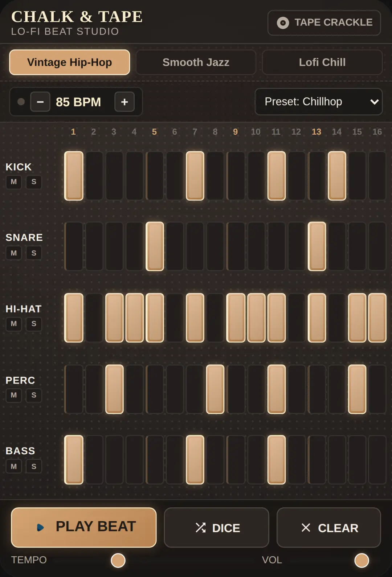Turn off Perc step 8
The image size is (392, 577).
coord(215,389)
